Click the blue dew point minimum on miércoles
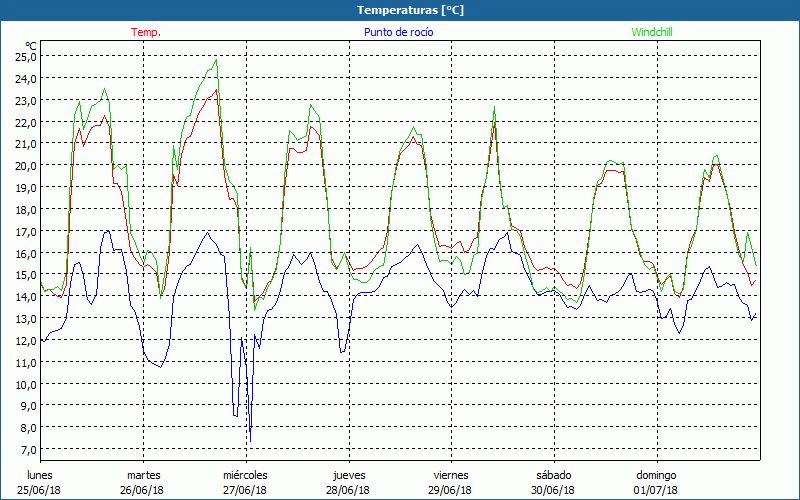The width and height of the screenshot is (800, 500). coord(250,441)
